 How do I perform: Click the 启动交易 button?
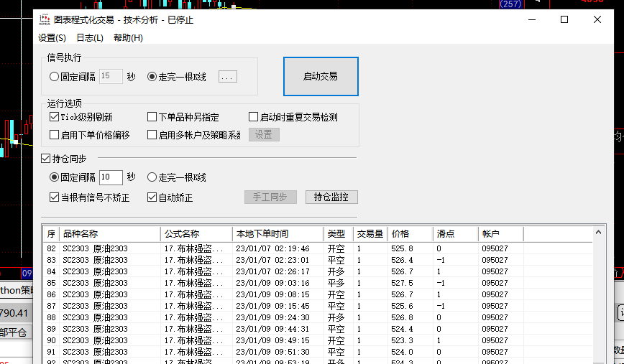click(x=321, y=76)
